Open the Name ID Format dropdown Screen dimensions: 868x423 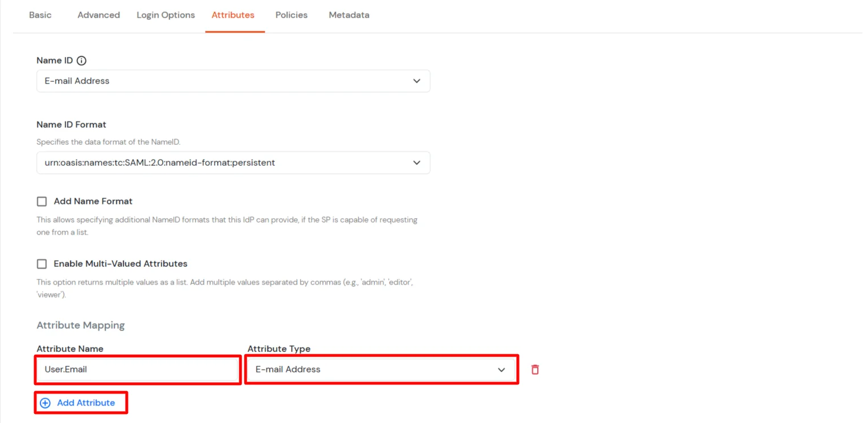tap(233, 163)
